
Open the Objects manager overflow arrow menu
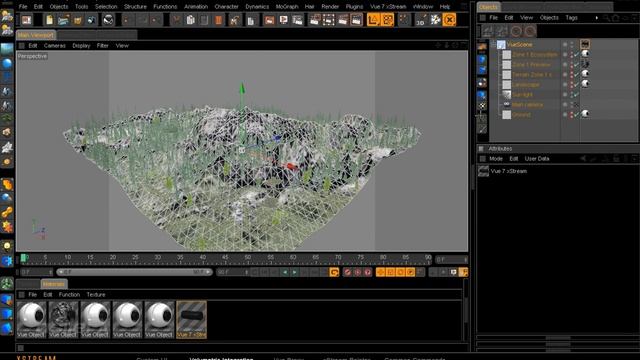[596, 18]
